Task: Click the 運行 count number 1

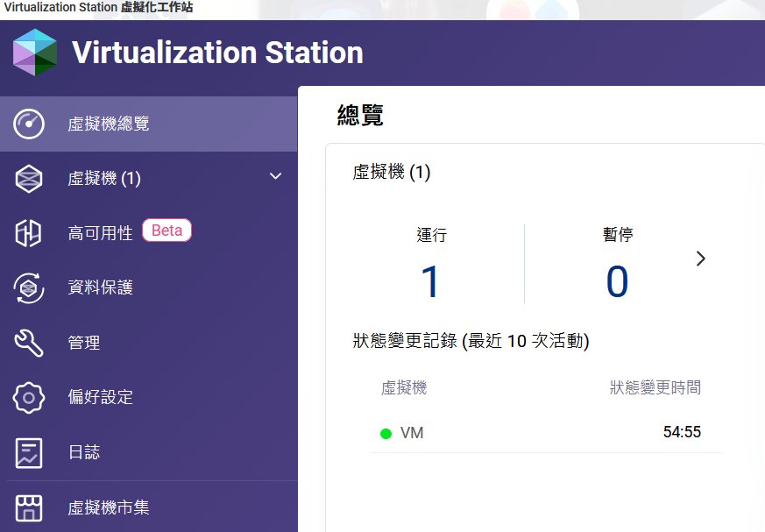Action: (430, 282)
